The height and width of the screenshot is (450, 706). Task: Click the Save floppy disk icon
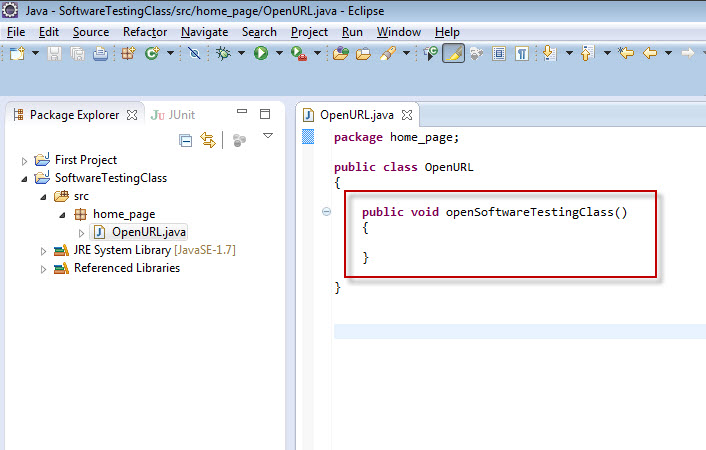54,54
